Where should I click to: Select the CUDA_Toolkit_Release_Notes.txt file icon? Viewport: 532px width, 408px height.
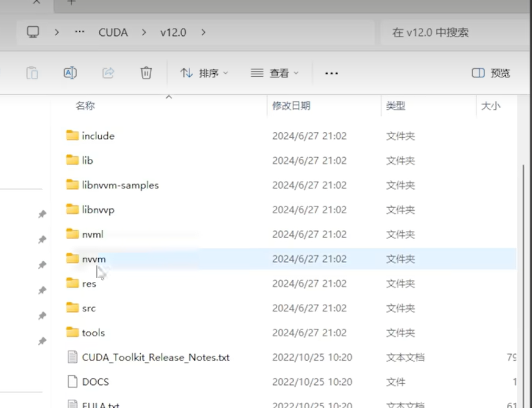click(x=72, y=357)
